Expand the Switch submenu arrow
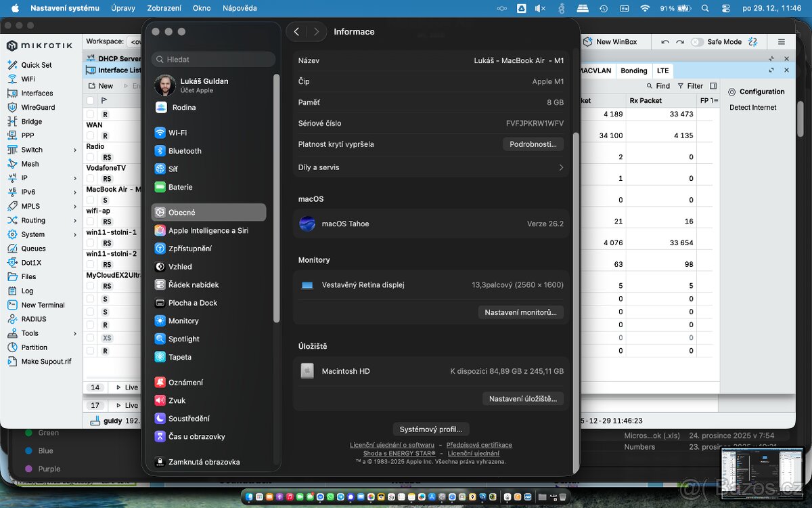The image size is (812, 508). [75, 150]
